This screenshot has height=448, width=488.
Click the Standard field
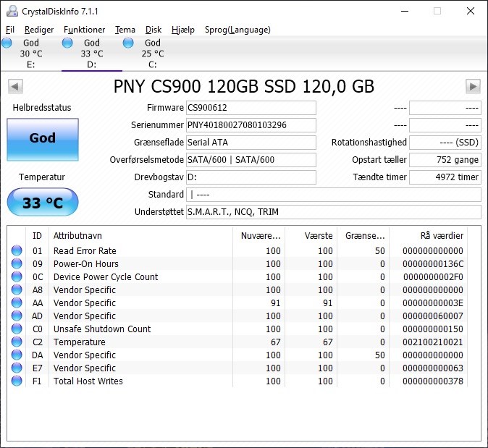[334, 195]
